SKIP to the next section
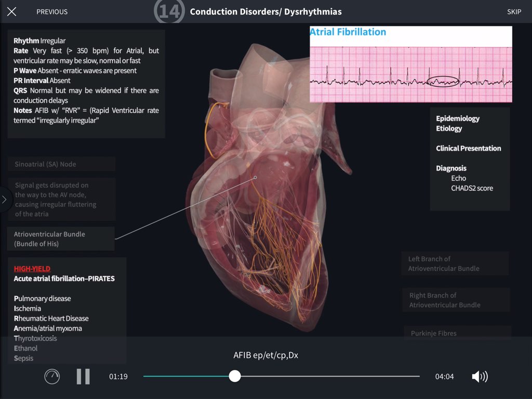 pos(514,11)
